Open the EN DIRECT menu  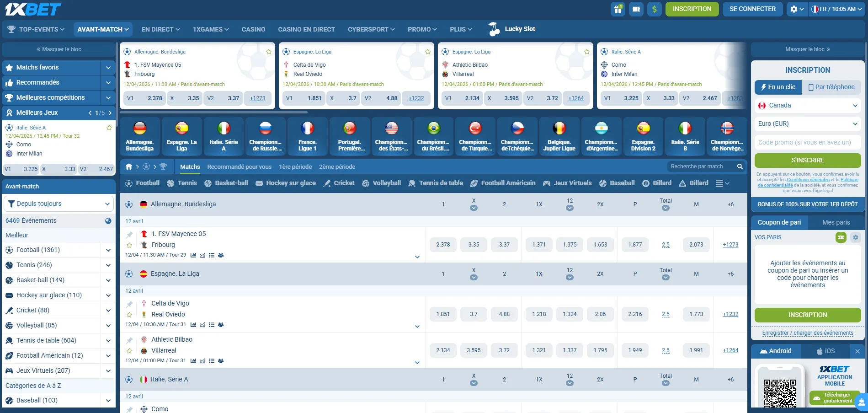160,29
